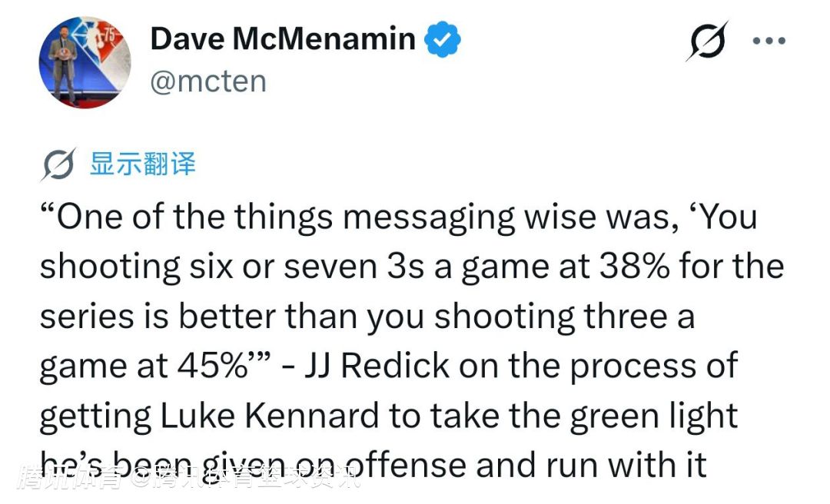Click the phrase "offense and run with it"
This screenshot has height=504, width=830.
tap(524, 466)
